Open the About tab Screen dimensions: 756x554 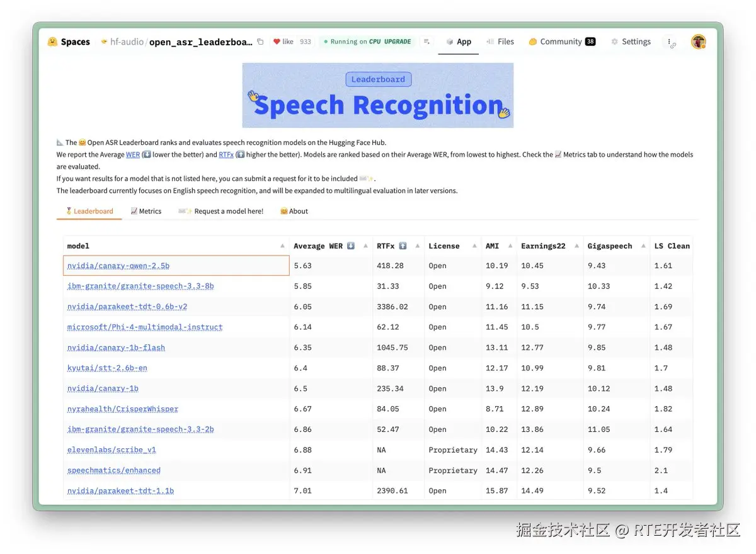(x=294, y=211)
